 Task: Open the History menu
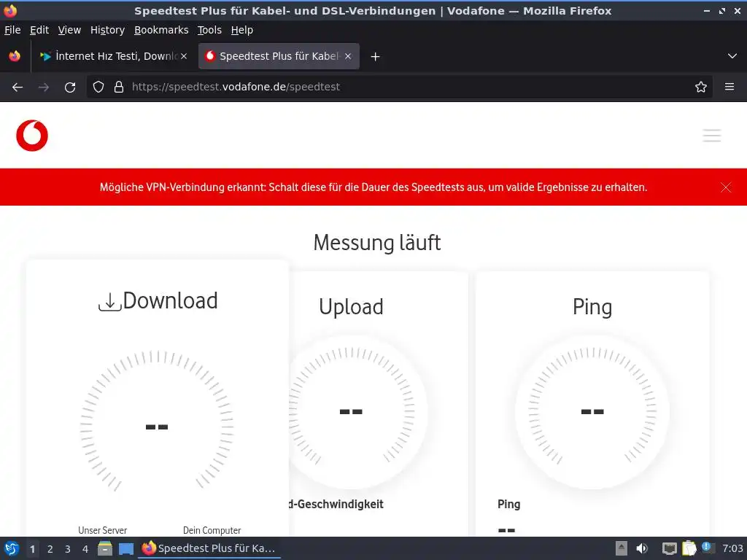pyautogui.click(x=108, y=30)
